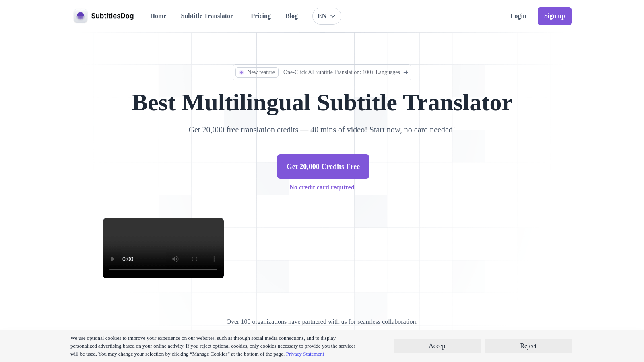Open One-Click AI Subtitle Translation announcement
644x362 pixels.
(x=342, y=72)
